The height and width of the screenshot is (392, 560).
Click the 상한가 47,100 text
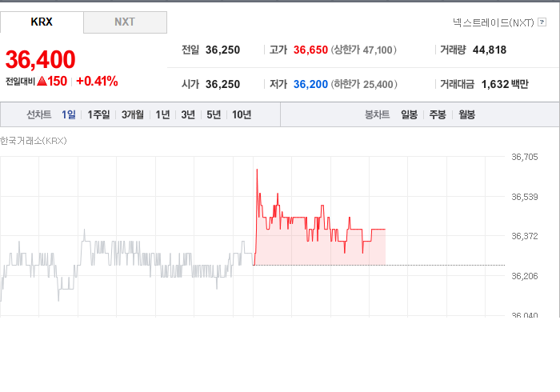(363, 50)
